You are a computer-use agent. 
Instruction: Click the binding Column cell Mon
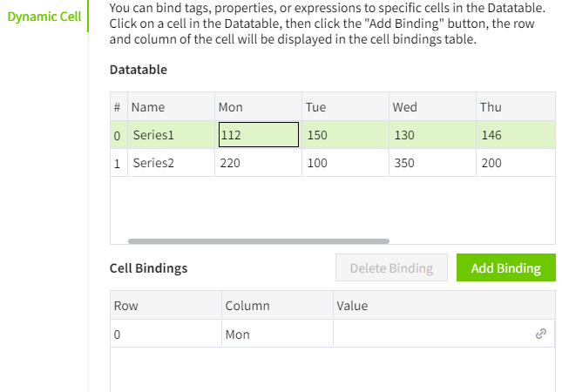[277, 334]
